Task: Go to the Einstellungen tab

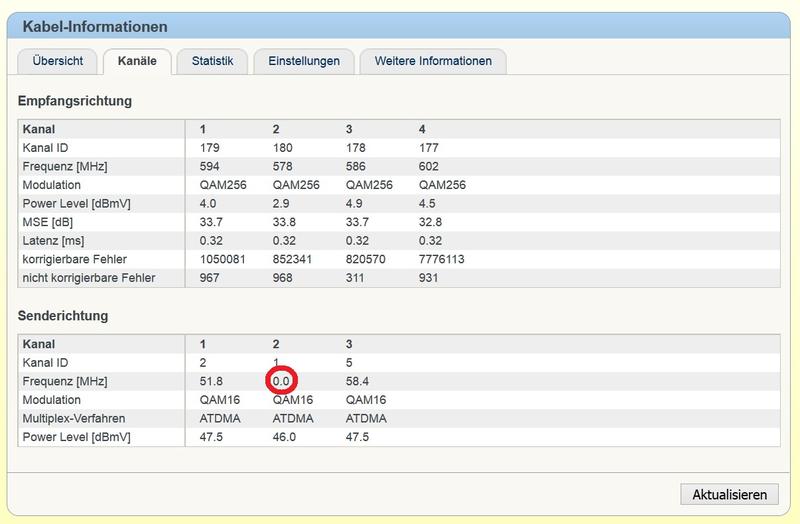Action: [304, 61]
